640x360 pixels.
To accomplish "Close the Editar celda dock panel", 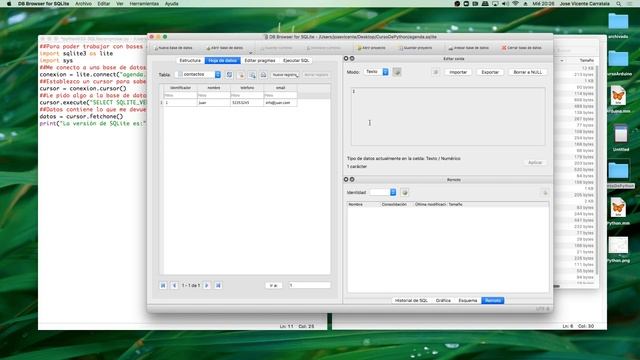I will [x=346, y=59].
